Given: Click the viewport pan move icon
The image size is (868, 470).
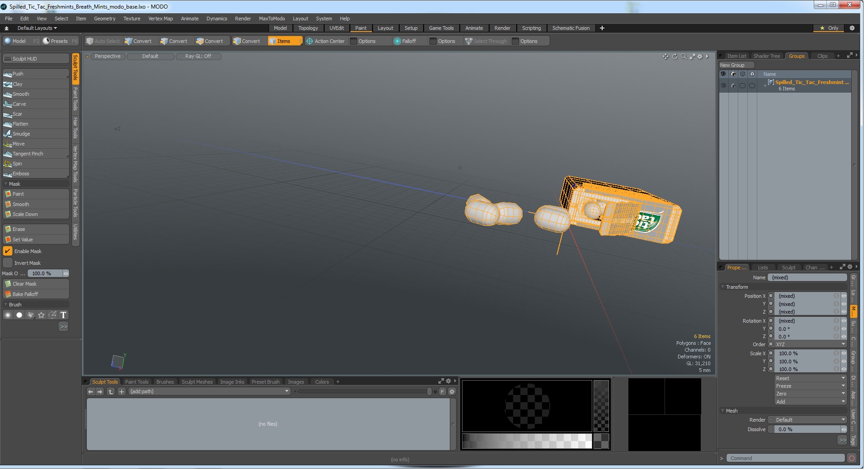Looking at the screenshot, I should [665, 56].
